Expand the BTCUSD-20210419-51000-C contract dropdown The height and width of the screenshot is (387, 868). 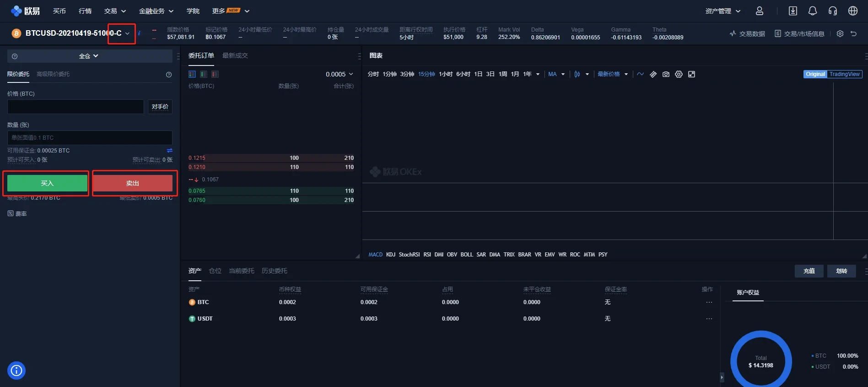(127, 33)
